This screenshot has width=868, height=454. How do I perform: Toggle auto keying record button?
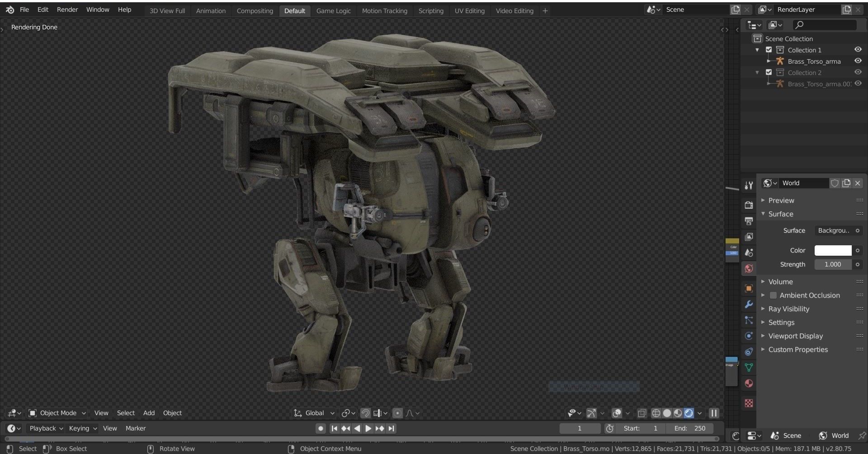point(321,428)
